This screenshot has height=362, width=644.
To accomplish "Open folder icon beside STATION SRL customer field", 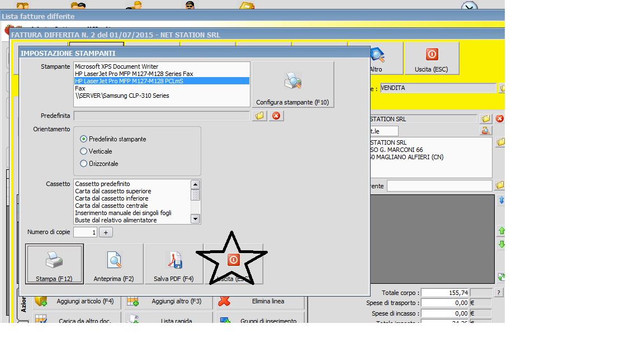I will click(x=485, y=118).
